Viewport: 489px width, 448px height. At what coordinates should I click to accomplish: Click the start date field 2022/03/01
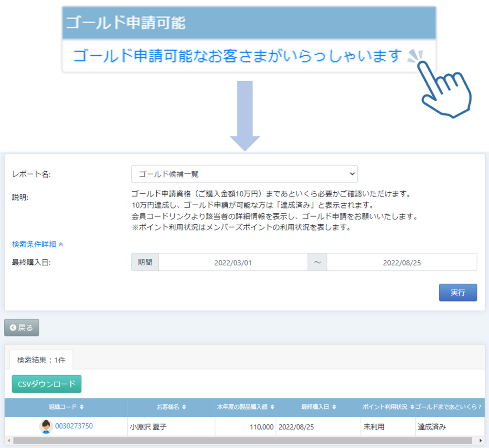point(233,262)
